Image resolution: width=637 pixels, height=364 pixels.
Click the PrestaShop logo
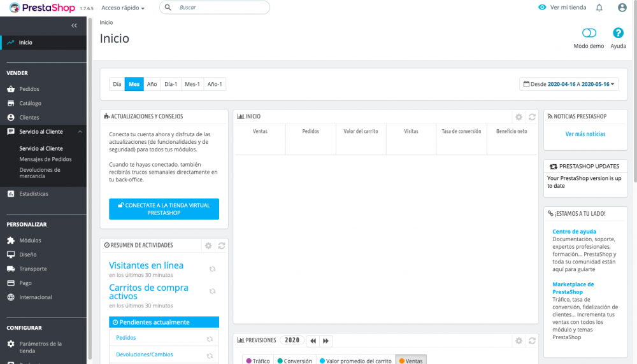tap(42, 8)
